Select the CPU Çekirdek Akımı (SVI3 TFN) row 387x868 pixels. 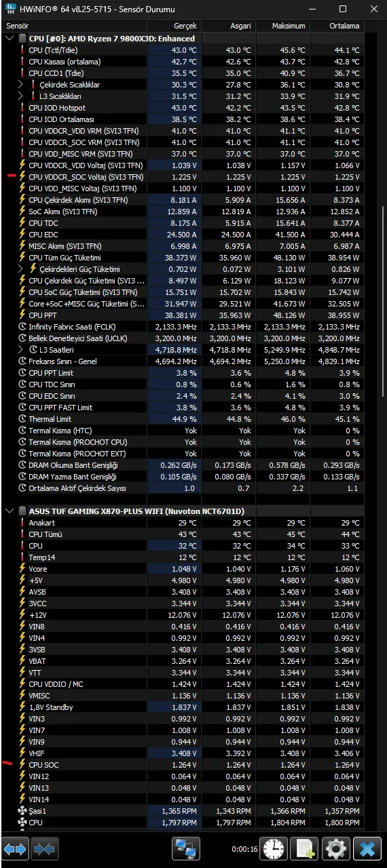(x=183, y=200)
